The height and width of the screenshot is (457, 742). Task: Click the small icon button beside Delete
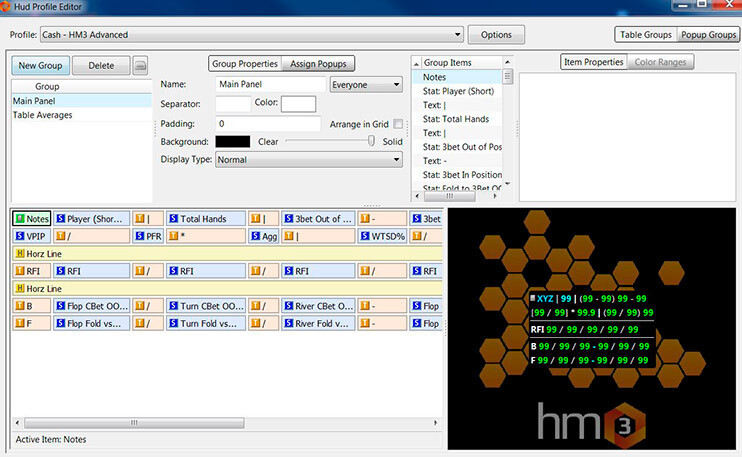pos(140,66)
